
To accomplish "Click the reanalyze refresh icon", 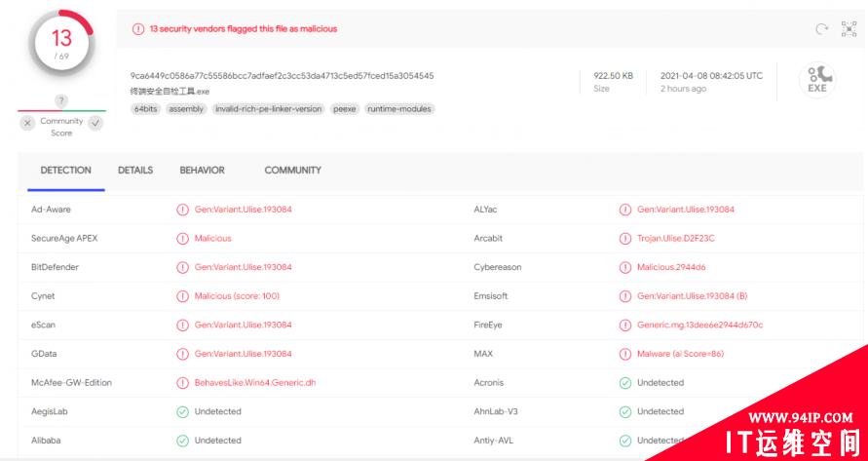I will (x=822, y=29).
